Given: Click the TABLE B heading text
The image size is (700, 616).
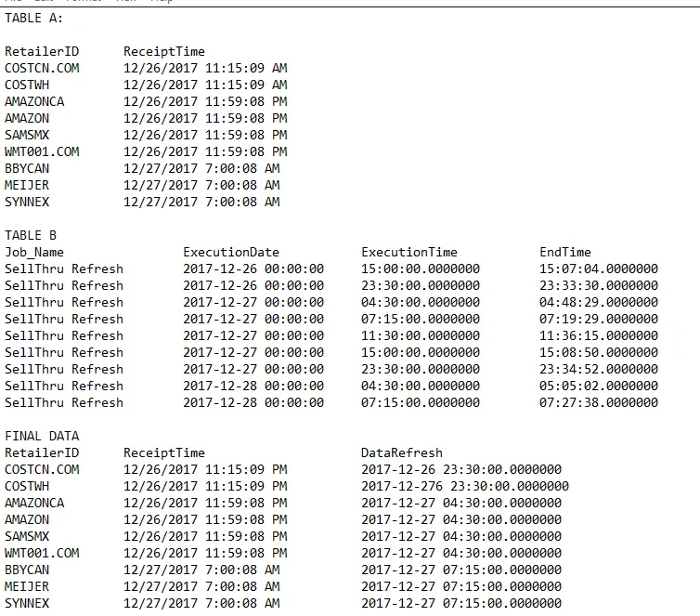Looking at the screenshot, I should point(31,235).
